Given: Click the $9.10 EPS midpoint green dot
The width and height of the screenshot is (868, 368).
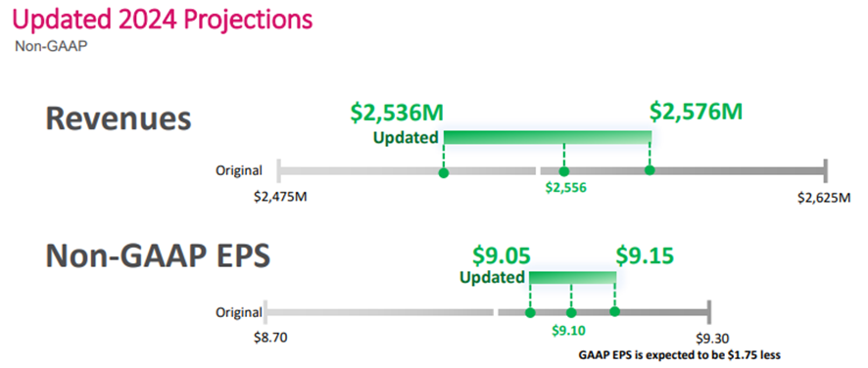Looking at the screenshot, I should pyautogui.click(x=572, y=312).
